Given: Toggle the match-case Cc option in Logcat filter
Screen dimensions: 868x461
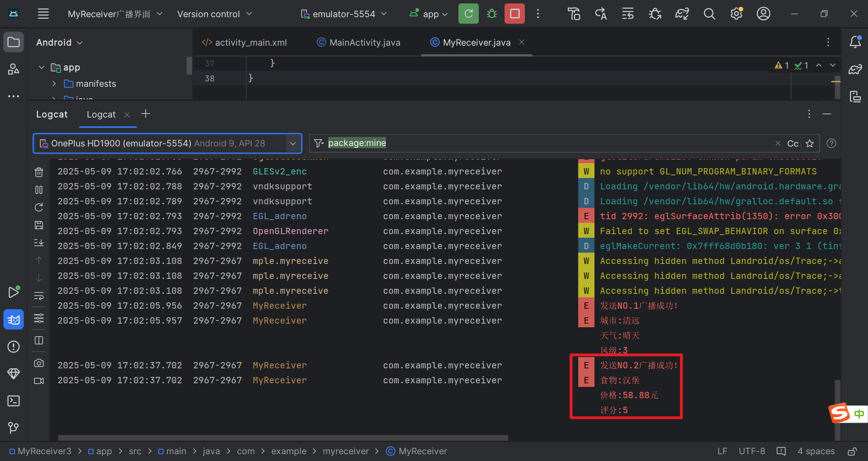Looking at the screenshot, I should point(793,143).
